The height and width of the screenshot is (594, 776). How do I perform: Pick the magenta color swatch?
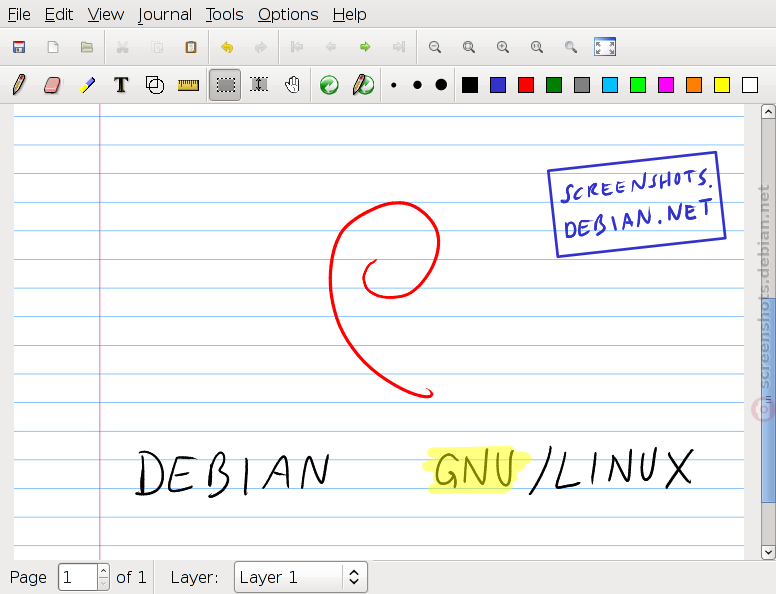click(666, 85)
